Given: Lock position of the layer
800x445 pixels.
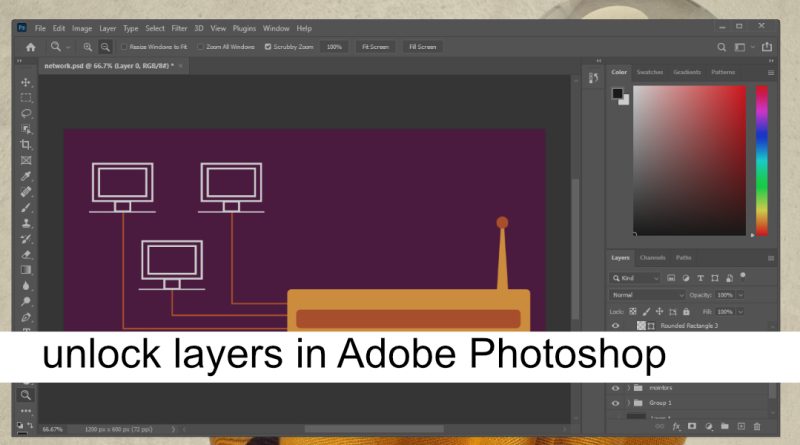Looking at the screenshot, I should 659,311.
